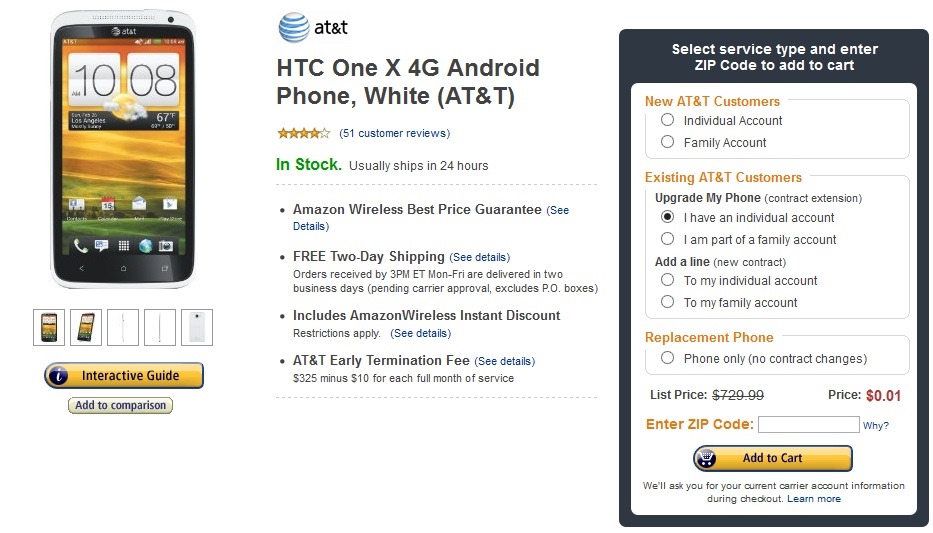Click the AT&T globe logo

pos(294,28)
